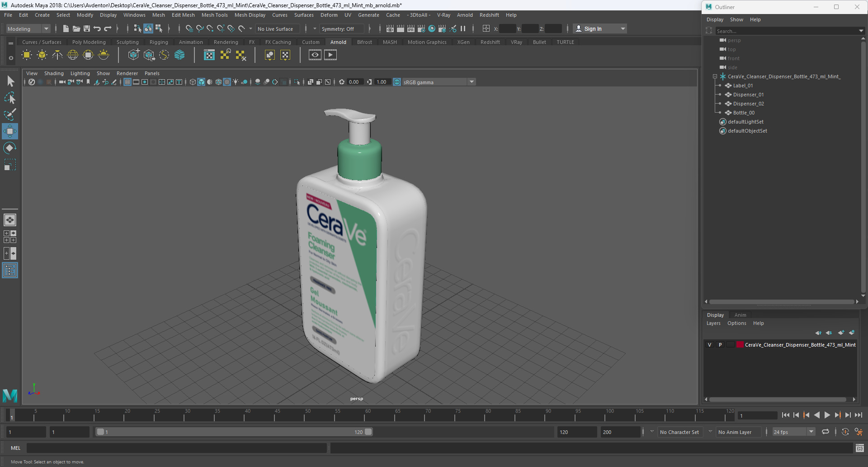Pick the Lasso select tool

[x=10, y=98]
